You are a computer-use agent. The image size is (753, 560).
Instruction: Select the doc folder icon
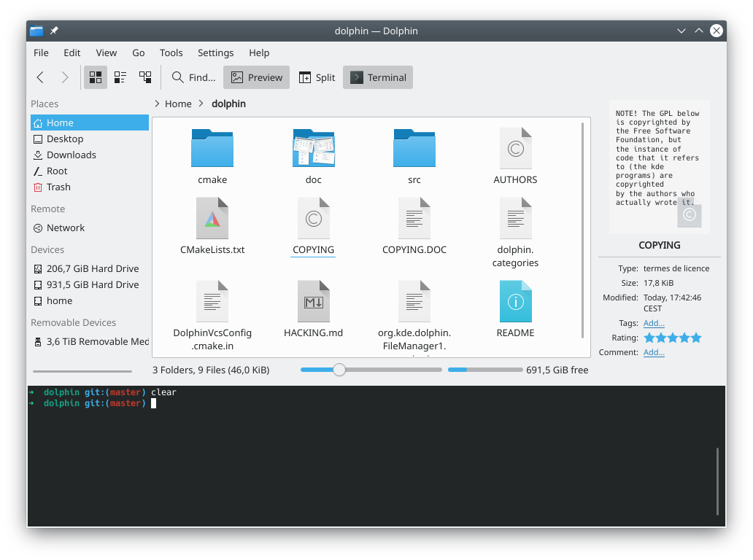pos(314,148)
